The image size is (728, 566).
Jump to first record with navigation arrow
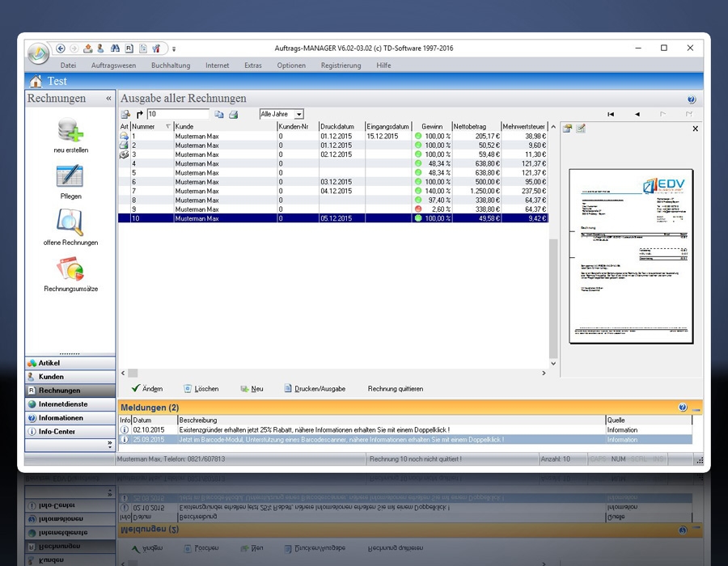tap(611, 115)
